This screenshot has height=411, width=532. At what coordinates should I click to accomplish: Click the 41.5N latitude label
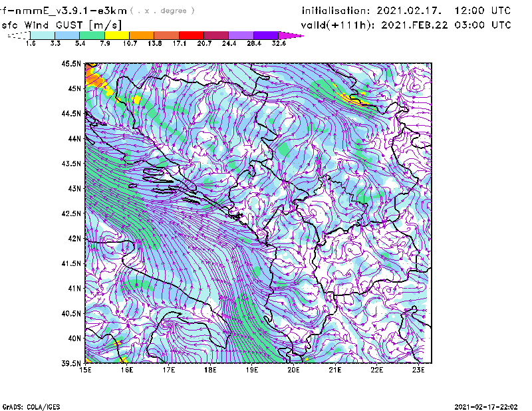pyautogui.click(x=71, y=263)
